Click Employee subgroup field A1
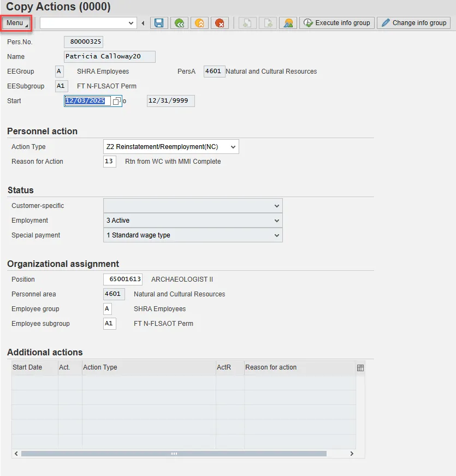This screenshot has height=476, width=456. click(110, 324)
